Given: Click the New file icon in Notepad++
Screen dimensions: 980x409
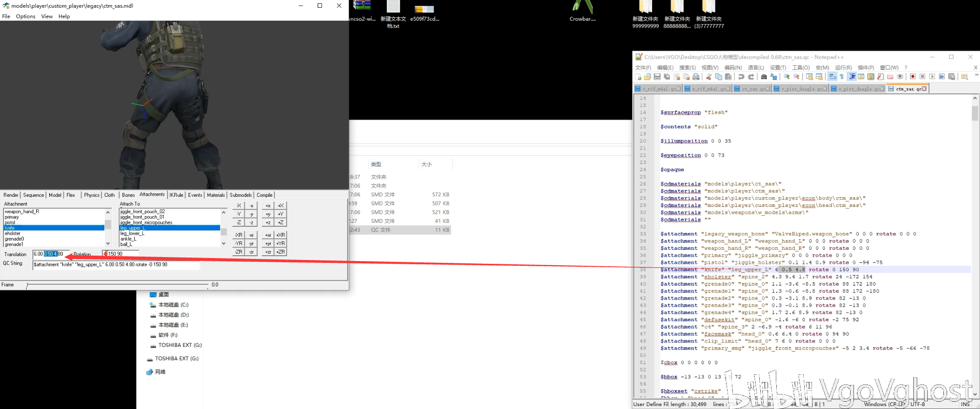Looking at the screenshot, I should coord(638,77).
